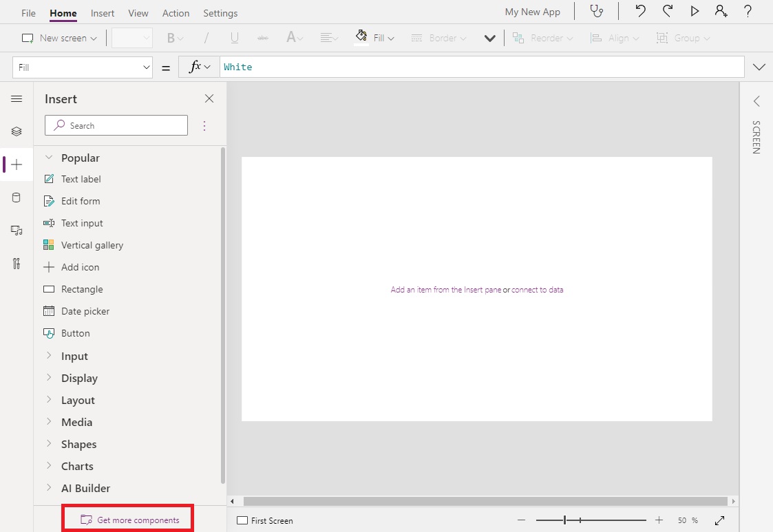Open the File menu
The image size is (773, 532).
coord(28,13)
